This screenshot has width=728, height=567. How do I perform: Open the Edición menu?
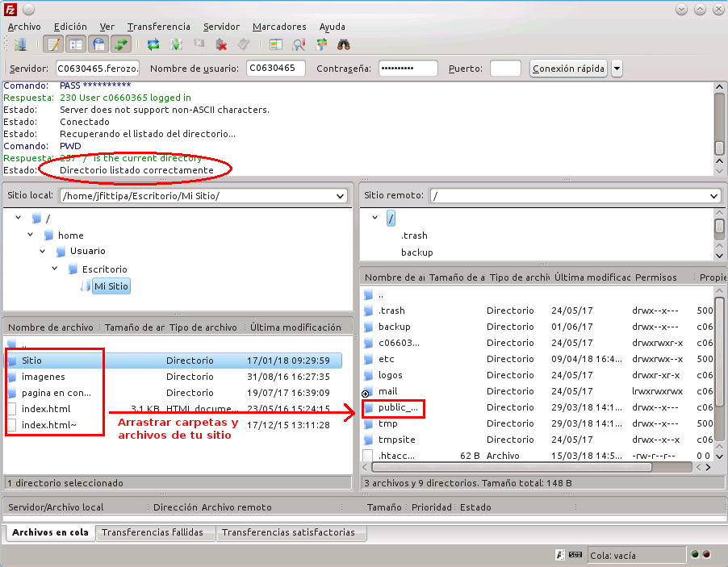(x=70, y=27)
